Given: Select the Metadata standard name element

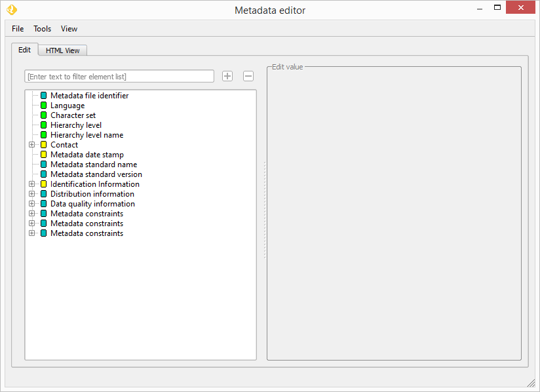Looking at the screenshot, I should 94,164.
